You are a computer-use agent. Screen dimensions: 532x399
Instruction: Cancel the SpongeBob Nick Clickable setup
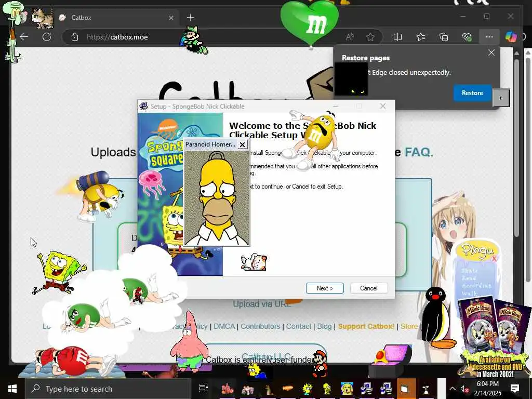pyautogui.click(x=368, y=288)
